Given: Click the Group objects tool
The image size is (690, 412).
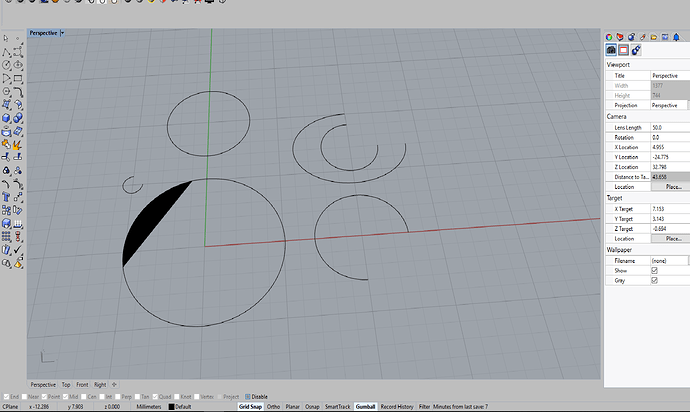Looking at the screenshot, I should (6, 171).
